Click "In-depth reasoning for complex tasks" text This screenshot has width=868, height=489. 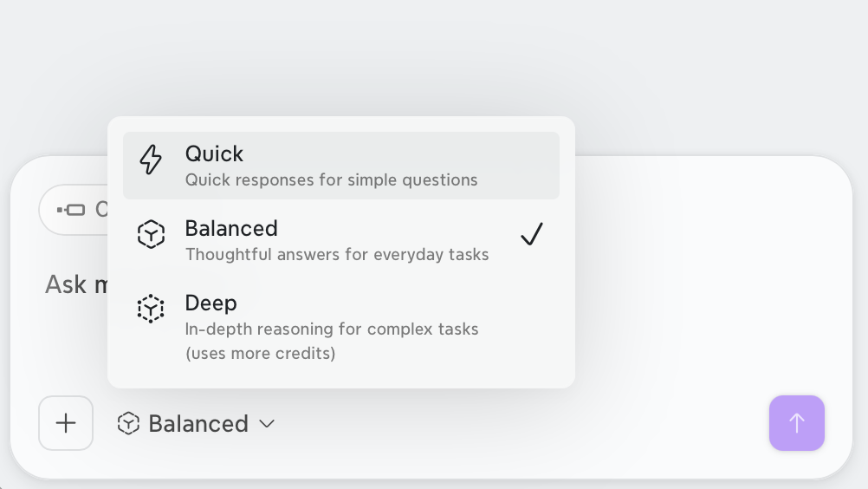click(332, 329)
